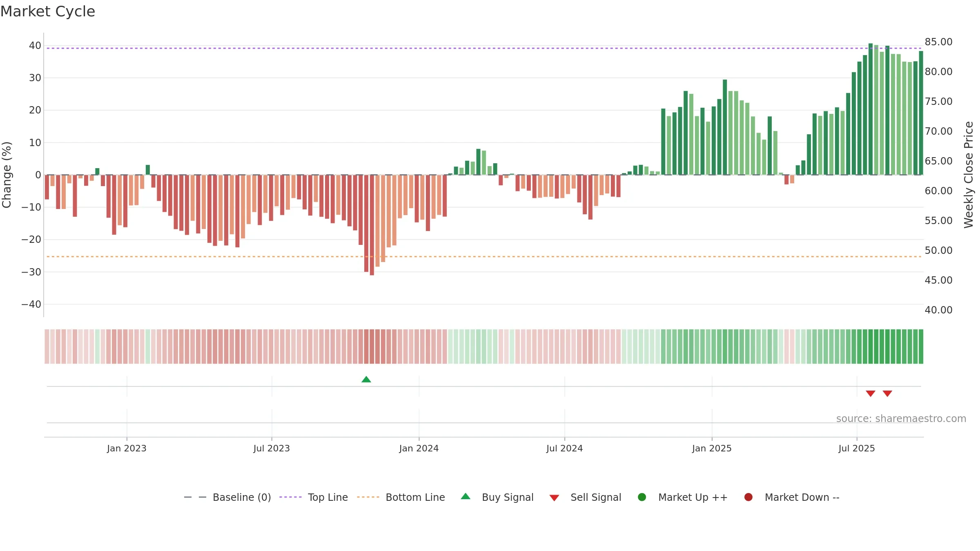Click the Market Cycle chart title
980x551 pixels.
tap(48, 11)
